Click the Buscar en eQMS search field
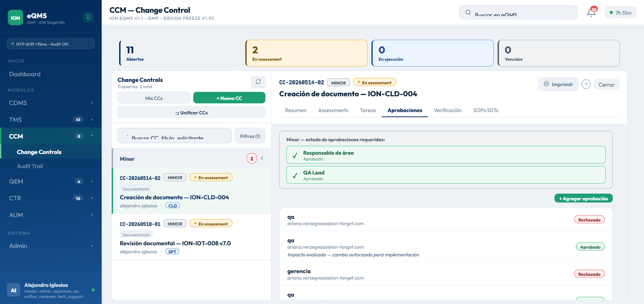The height and width of the screenshot is (304, 644). [518, 12]
